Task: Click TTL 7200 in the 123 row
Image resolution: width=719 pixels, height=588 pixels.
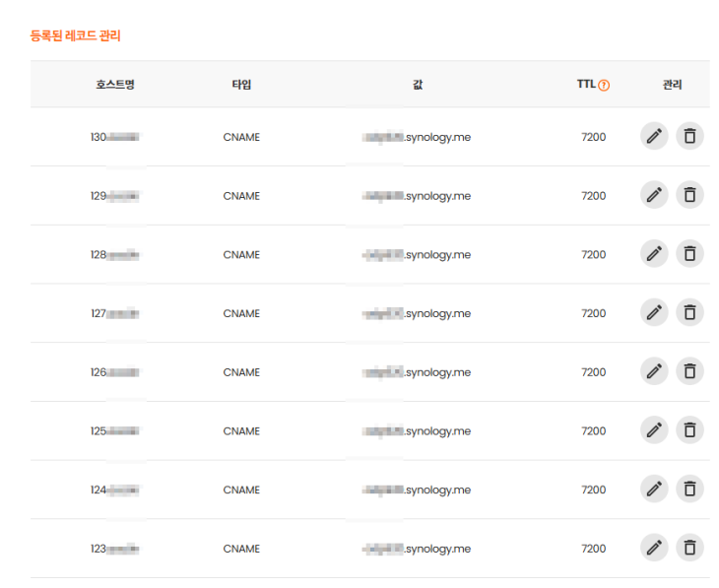Action: 593,549
